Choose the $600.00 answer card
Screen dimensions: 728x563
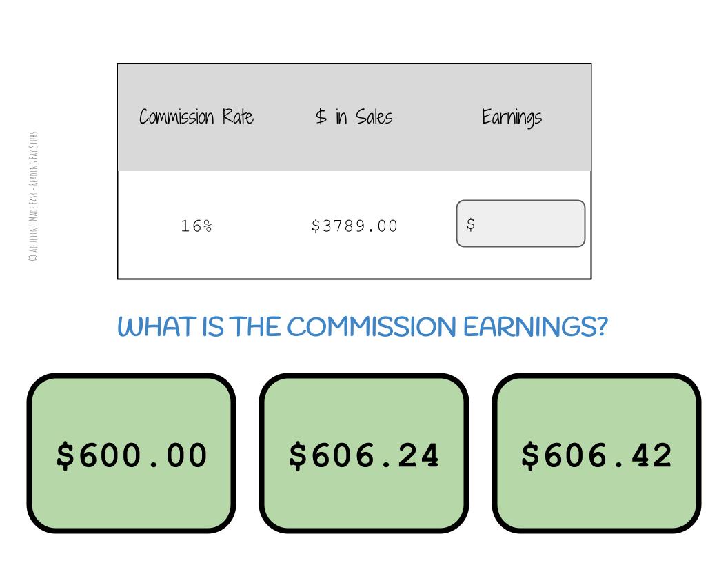(131, 453)
